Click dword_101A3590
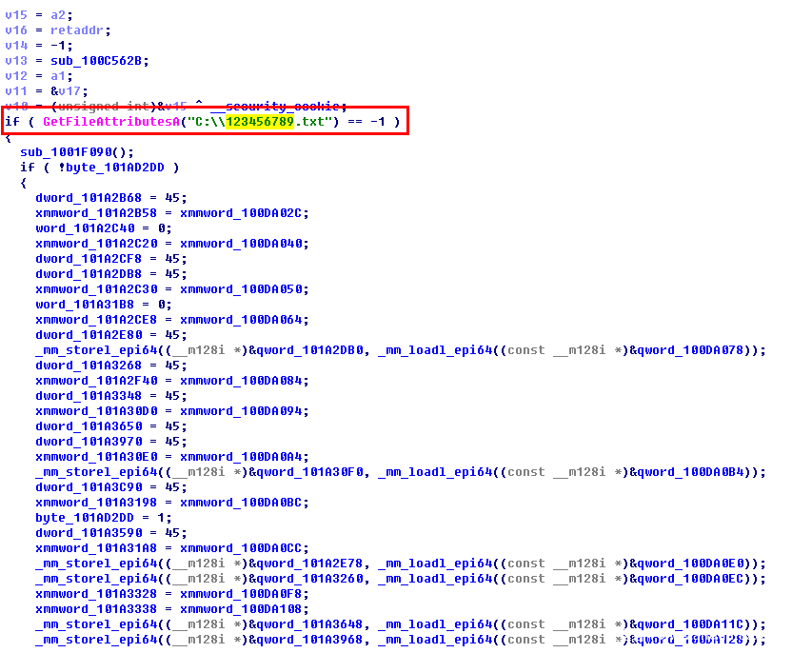The width and height of the screenshot is (812, 653). [89, 533]
